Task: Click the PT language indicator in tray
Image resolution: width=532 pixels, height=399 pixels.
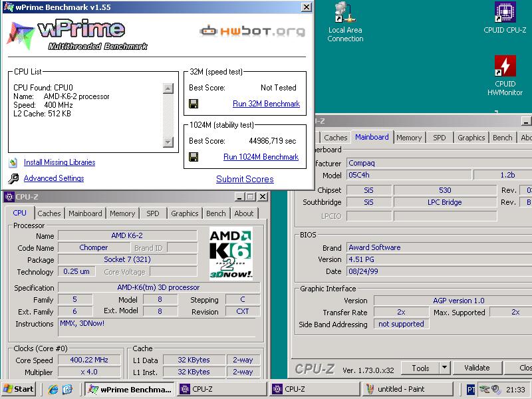Action: 471,390
